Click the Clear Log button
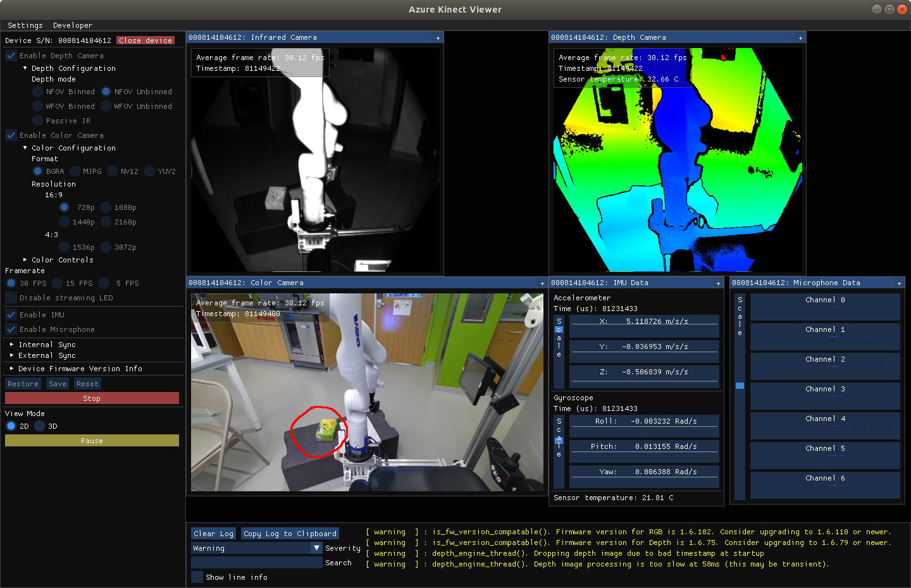The height and width of the screenshot is (588, 911). click(x=214, y=534)
